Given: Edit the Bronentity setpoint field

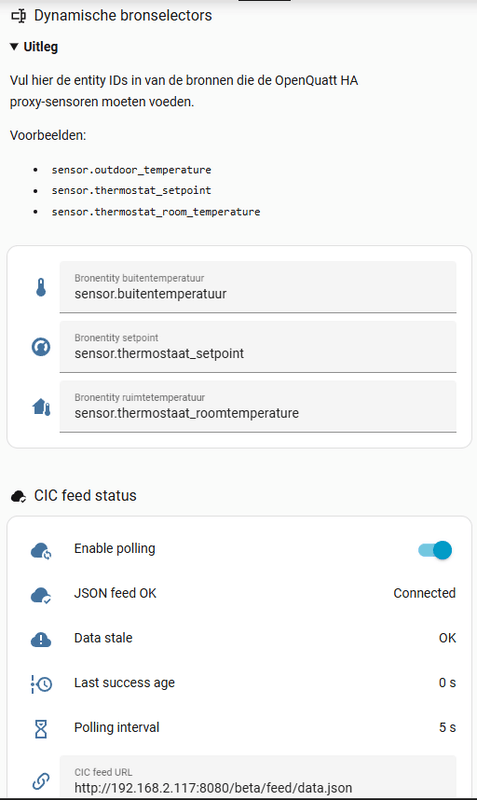Looking at the screenshot, I should coord(258,346).
